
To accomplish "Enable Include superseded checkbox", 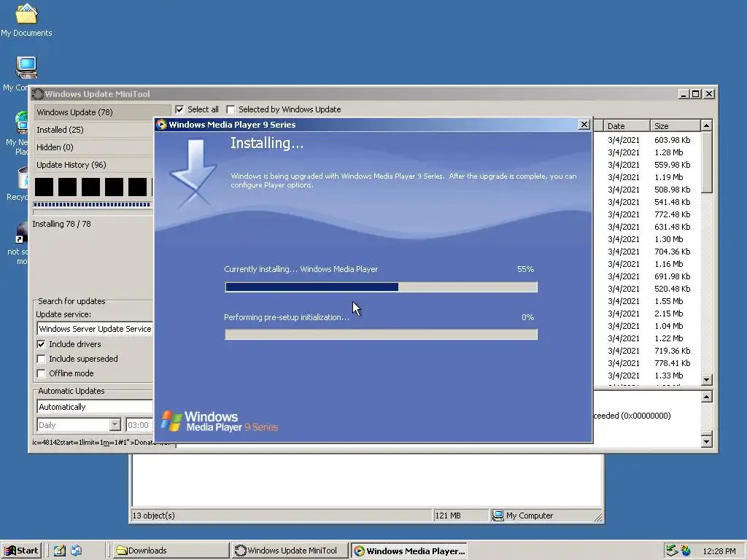I will click(42, 359).
